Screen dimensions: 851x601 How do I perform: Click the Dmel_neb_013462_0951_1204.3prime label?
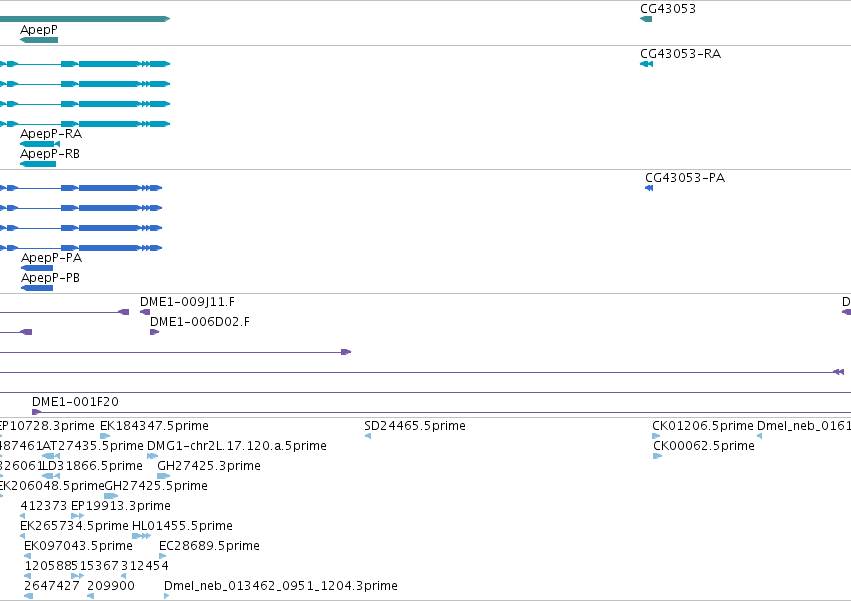[281, 586]
